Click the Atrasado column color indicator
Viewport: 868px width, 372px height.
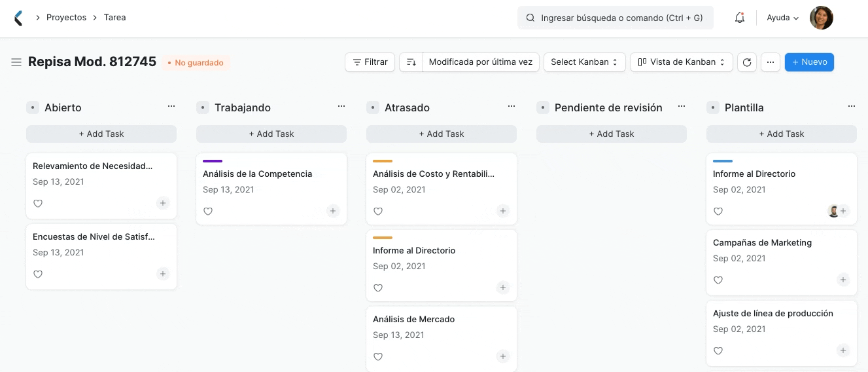click(x=373, y=107)
